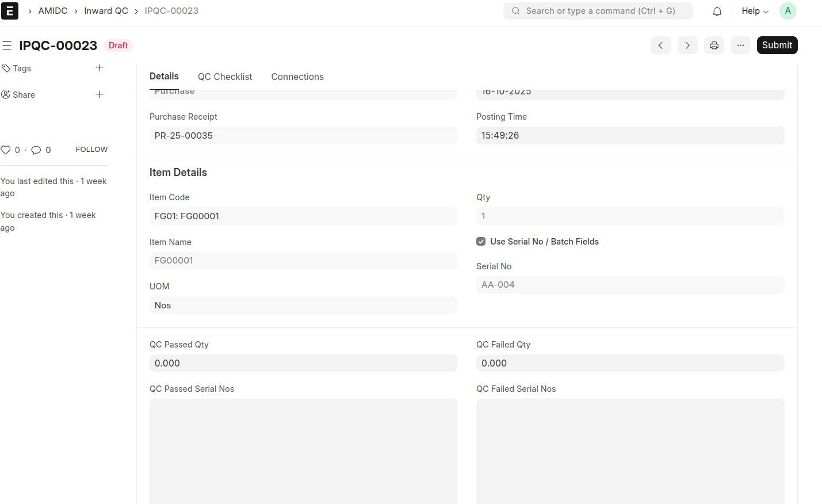Image resolution: width=822 pixels, height=504 pixels.
Task: Expand the Help dropdown menu
Action: [x=754, y=11]
